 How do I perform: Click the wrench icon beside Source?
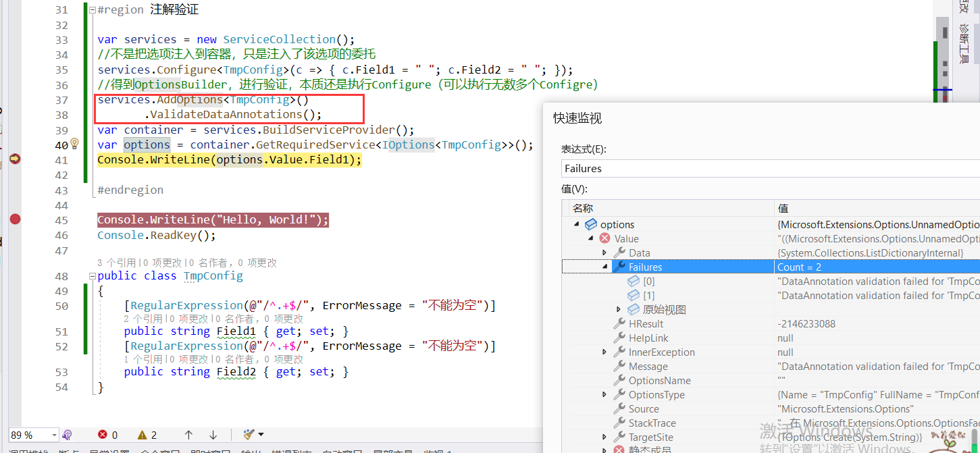coord(619,408)
